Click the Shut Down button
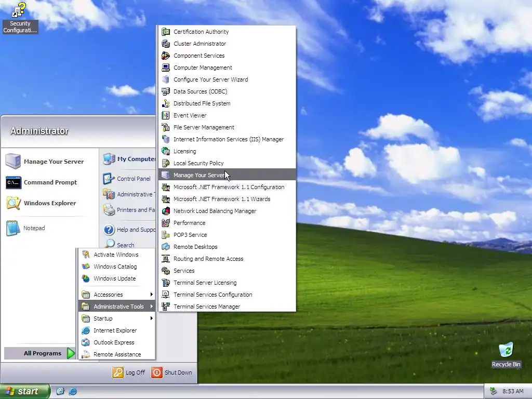The height and width of the screenshot is (399, 532). tap(171, 373)
